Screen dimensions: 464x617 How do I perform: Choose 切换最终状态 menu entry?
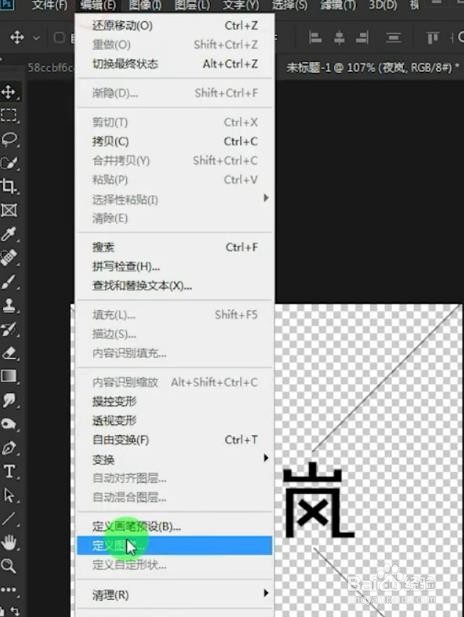pyautogui.click(x=174, y=64)
